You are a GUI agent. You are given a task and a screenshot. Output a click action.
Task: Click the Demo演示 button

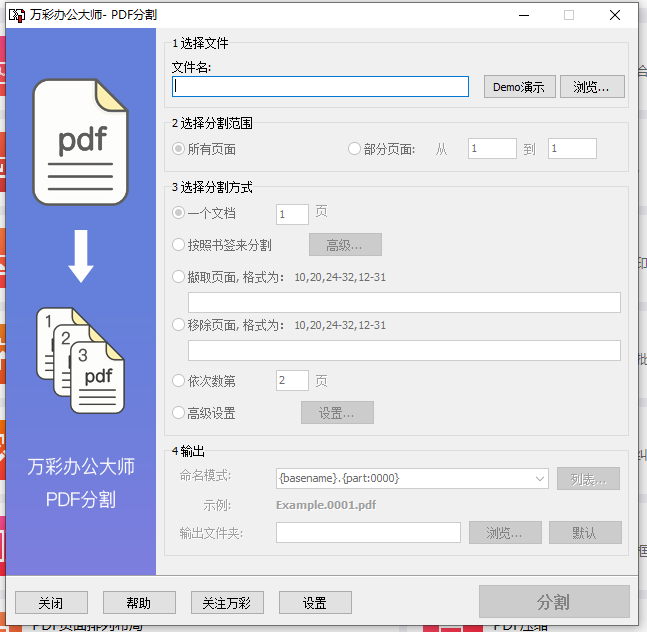tap(519, 87)
